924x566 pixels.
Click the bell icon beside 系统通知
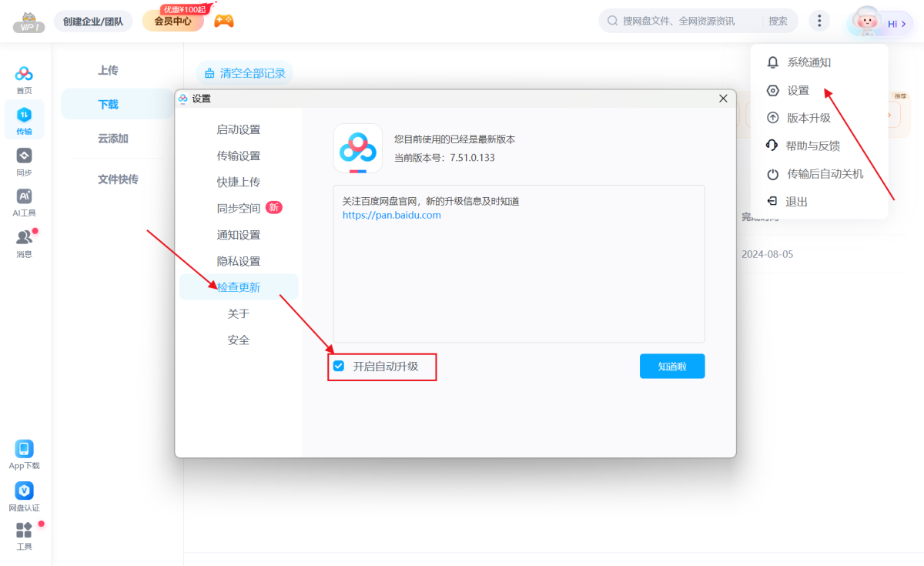(773, 62)
